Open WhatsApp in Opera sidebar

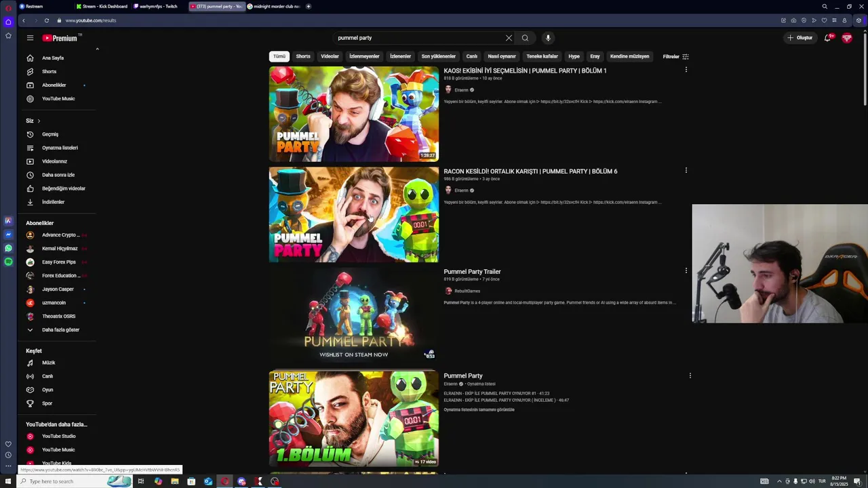(8, 248)
